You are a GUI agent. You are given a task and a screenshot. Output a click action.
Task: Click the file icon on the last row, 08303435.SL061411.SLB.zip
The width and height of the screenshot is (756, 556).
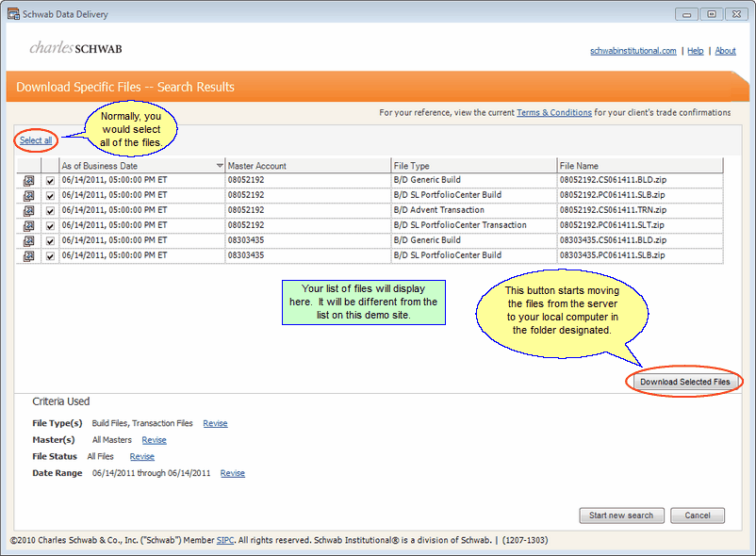coord(28,255)
